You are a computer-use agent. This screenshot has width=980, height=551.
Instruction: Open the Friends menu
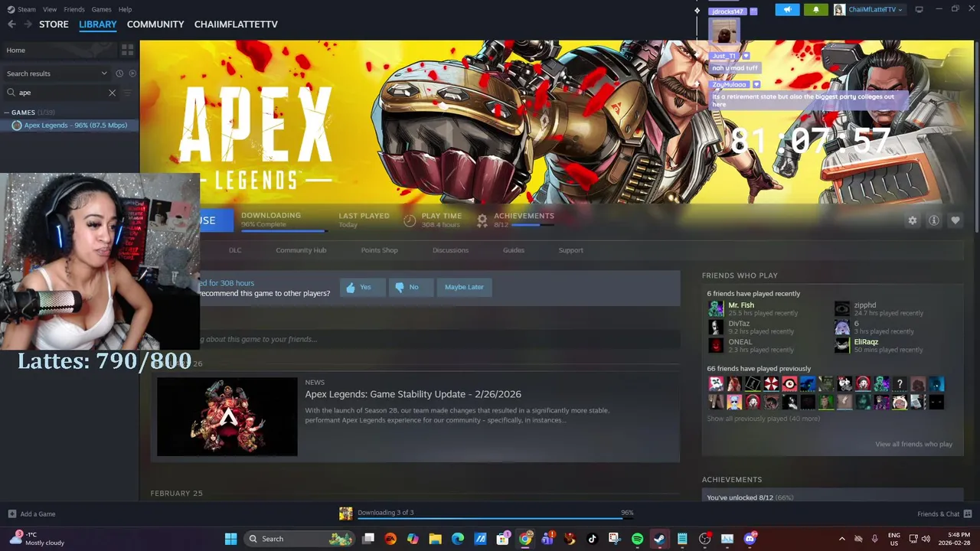74,9
